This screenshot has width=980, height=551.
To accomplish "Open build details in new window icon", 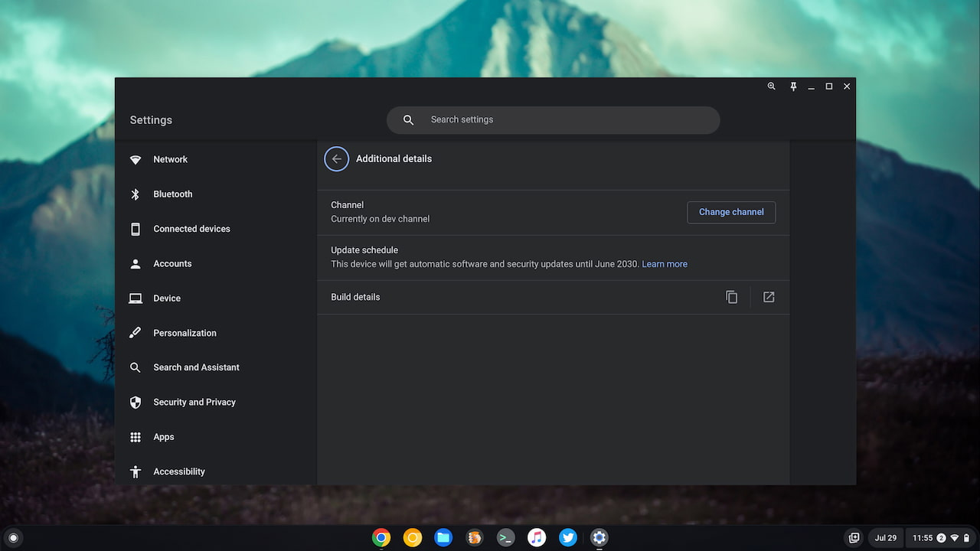I will pyautogui.click(x=769, y=297).
